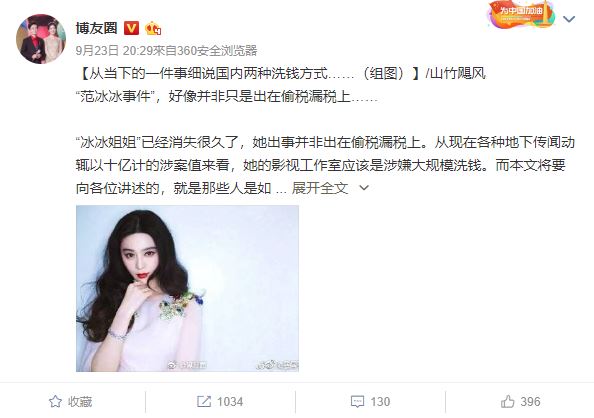Viewport: 594px width, 418px height.
Task: Click the comment bubble icon
Action: (x=357, y=402)
